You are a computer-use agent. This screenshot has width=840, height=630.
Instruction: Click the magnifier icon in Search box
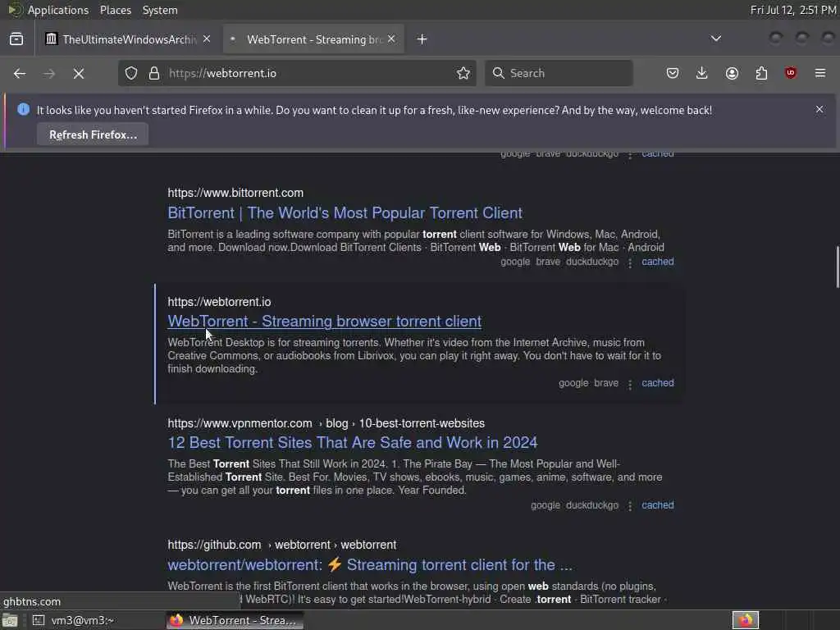coord(498,73)
